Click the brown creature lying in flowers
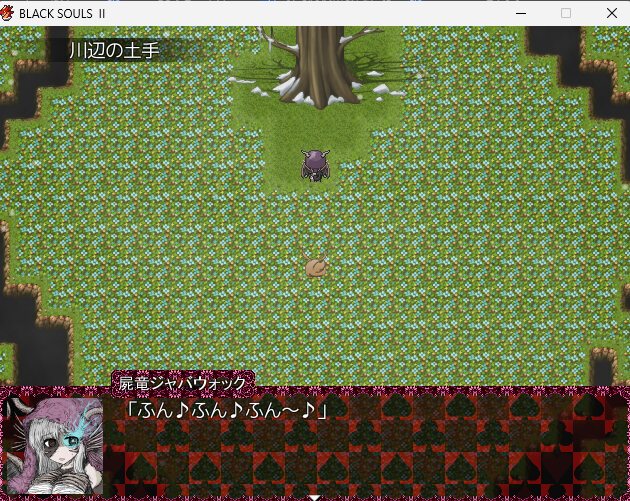 coord(315,266)
